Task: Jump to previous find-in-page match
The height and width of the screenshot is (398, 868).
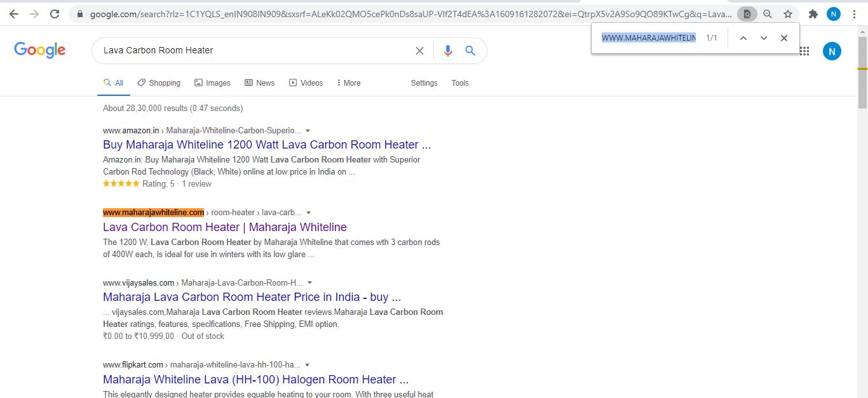Action: pyautogui.click(x=743, y=38)
